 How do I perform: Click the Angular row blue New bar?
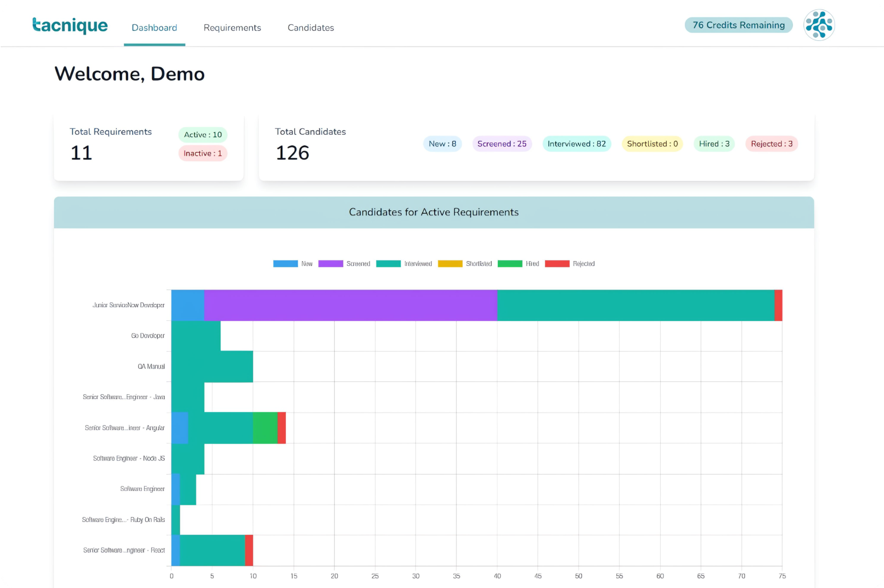coord(180,428)
